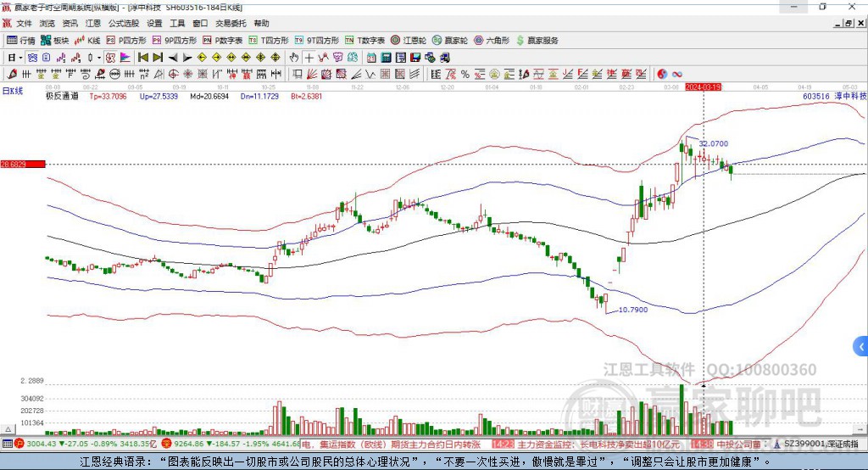Open the 文件 menu
The image size is (868, 470).
pos(24,23)
